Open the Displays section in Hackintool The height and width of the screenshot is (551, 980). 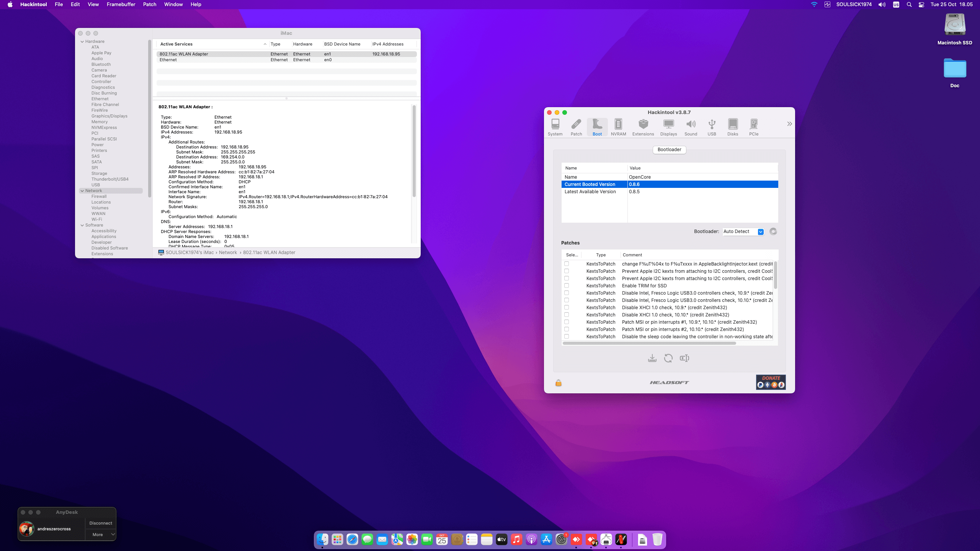coord(668,127)
